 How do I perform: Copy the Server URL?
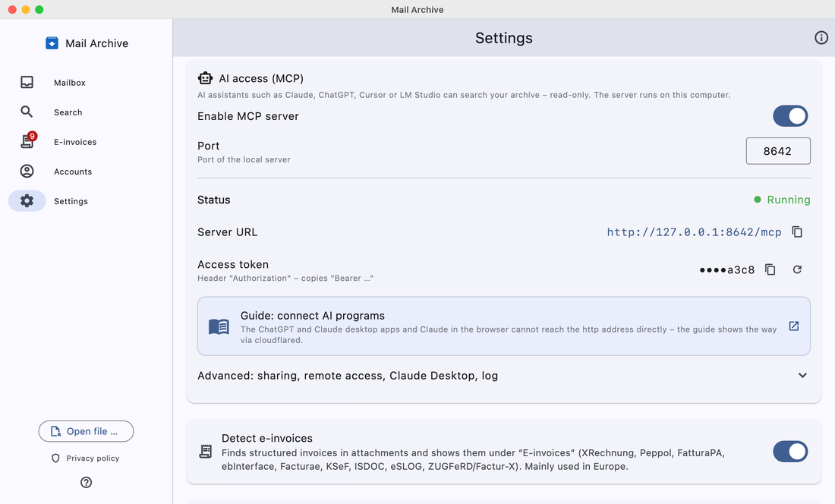(x=797, y=232)
